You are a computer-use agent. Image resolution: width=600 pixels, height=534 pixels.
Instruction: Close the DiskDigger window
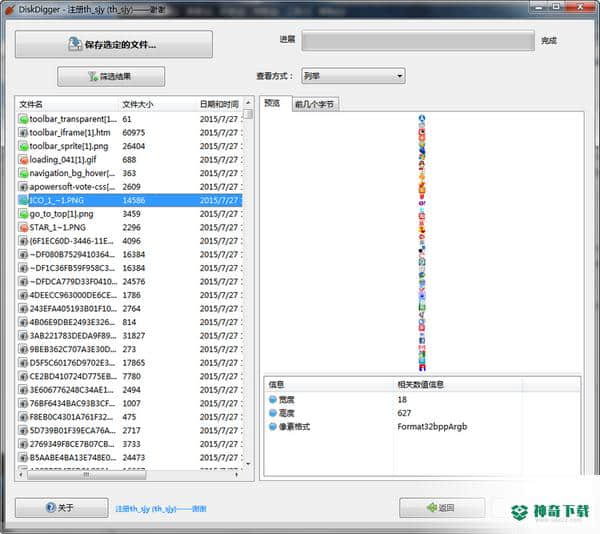click(581, 7)
